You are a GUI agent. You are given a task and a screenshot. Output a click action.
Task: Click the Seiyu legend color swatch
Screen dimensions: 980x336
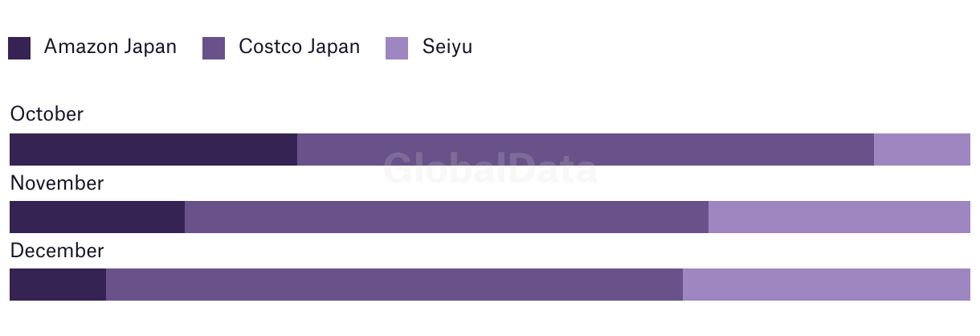click(x=397, y=48)
